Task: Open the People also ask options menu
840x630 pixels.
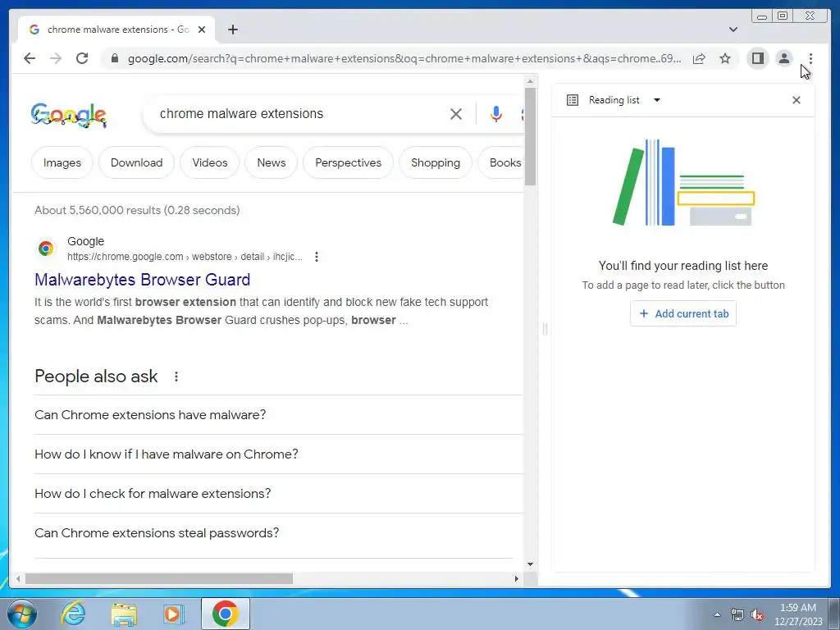Action: [x=176, y=377]
